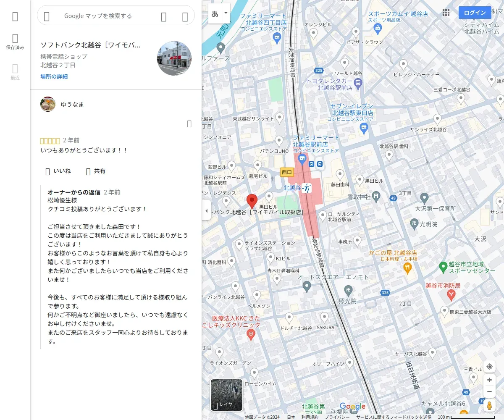
Task: Open the レイヤ layers thumbnail
Action: [226, 395]
